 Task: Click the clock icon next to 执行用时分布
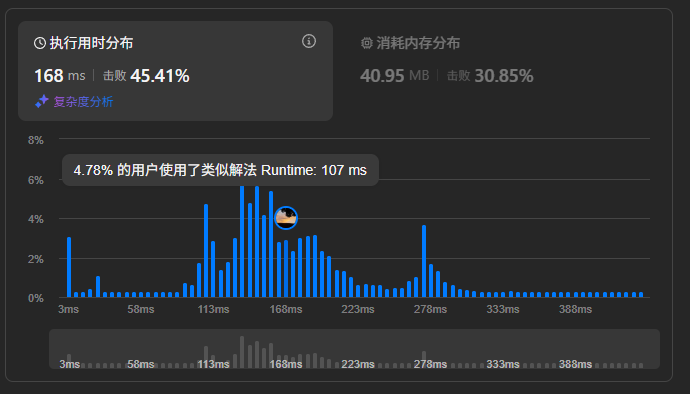(x=40, y=43)
